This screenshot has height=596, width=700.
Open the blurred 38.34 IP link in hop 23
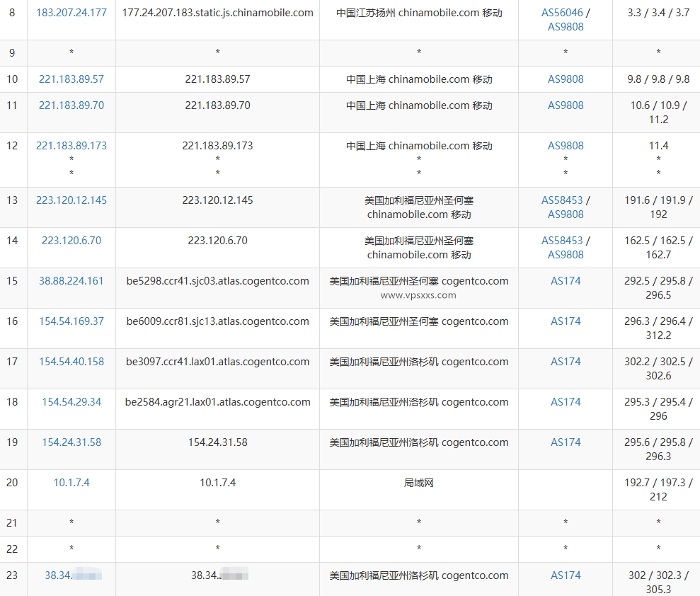click(x=73, y=576)
